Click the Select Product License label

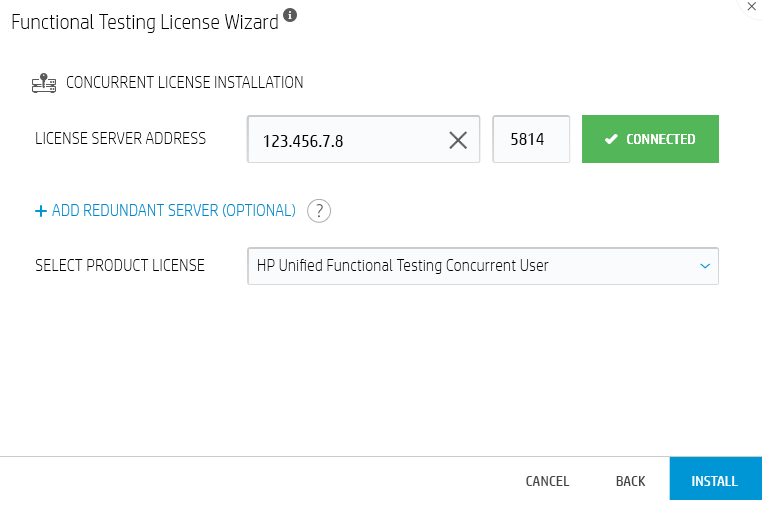[120, 266]
